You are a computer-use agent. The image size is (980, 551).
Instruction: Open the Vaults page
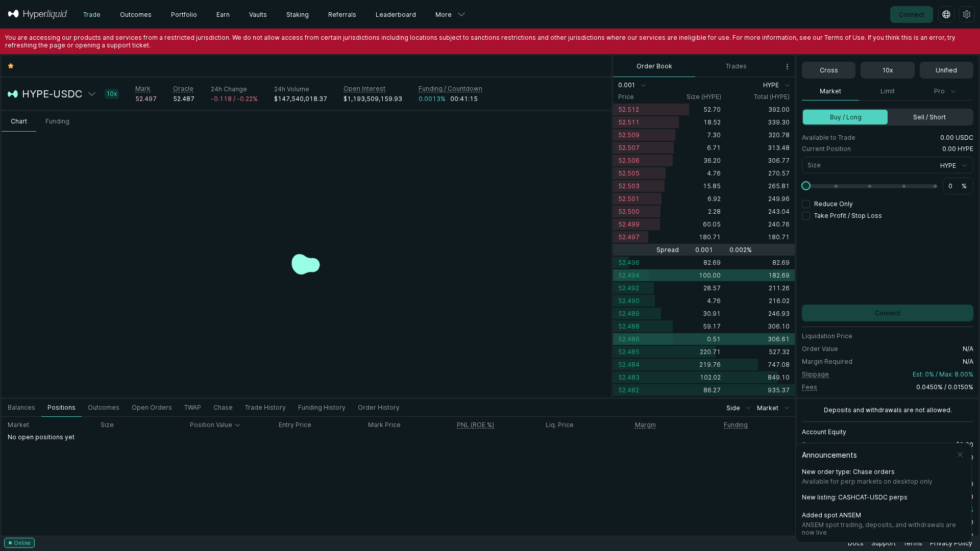(258, 15)
